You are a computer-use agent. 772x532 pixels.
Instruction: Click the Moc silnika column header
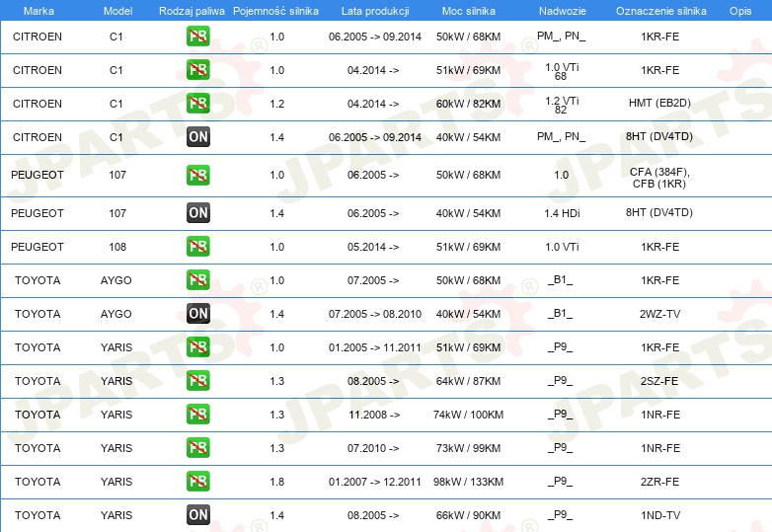tap(468, 11)
